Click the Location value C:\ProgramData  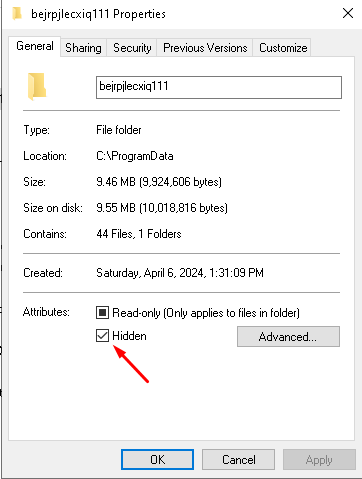(135, 156)
